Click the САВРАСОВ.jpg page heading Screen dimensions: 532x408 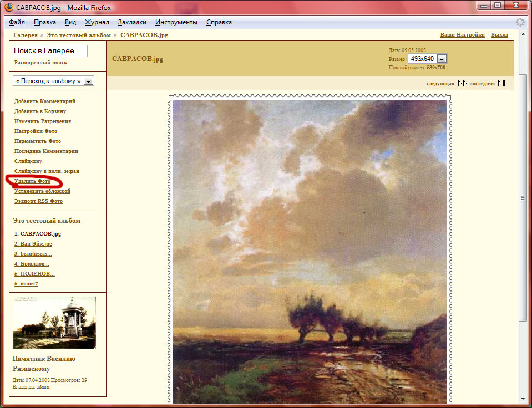[x=138, y=58]
